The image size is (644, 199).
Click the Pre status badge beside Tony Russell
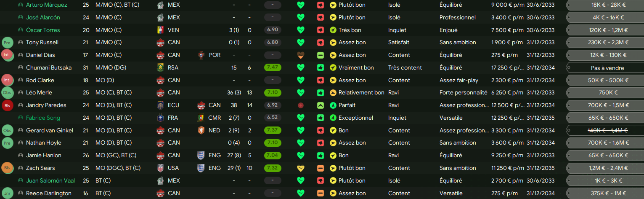click(x=7, y=43)
